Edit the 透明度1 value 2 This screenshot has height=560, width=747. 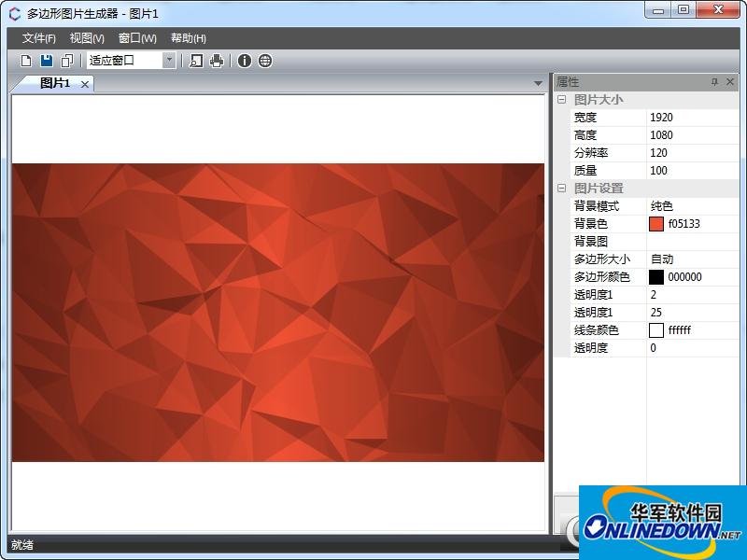pyautogui.click(x=693, y=295)
